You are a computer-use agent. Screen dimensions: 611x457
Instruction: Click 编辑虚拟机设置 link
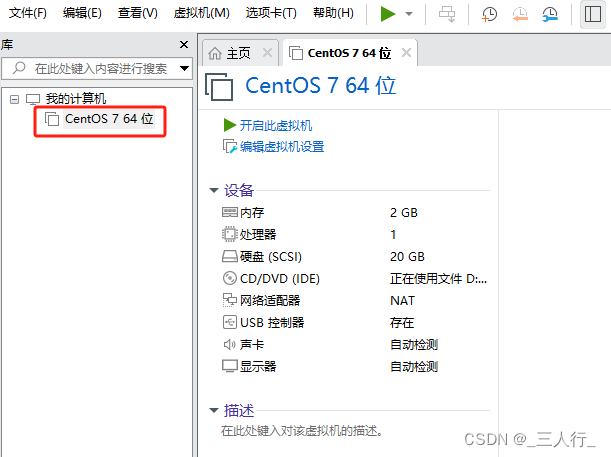click(282, 146)
